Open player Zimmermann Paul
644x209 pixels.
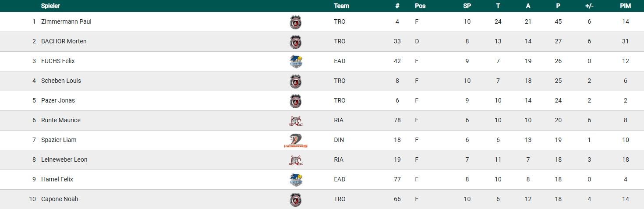(66, 21)
